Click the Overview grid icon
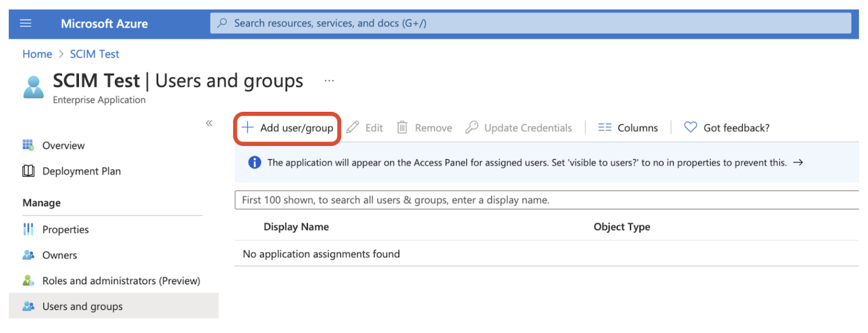Viewport: 868px width, 333px height. [28, 145]
